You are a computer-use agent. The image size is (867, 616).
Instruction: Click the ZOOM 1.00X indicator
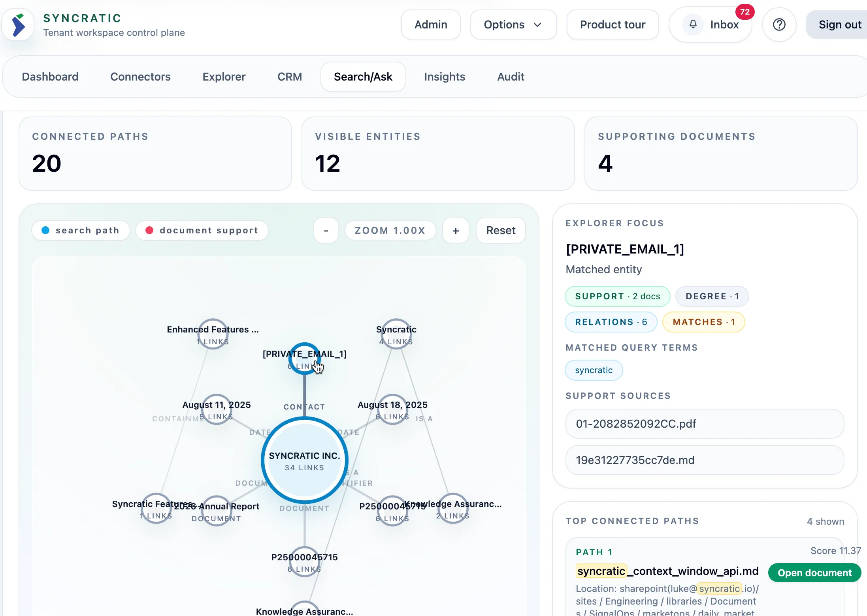(x=390, y=230)
